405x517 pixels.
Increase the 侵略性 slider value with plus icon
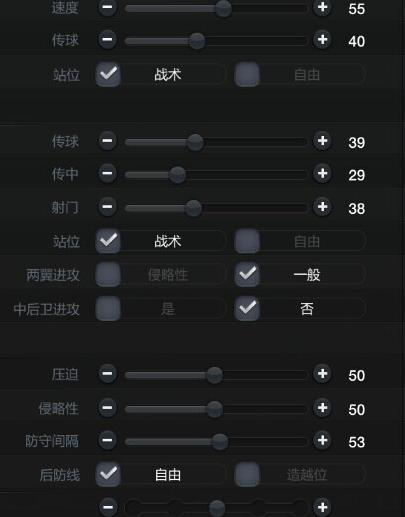pyautogui.click(x=322, y=407)
